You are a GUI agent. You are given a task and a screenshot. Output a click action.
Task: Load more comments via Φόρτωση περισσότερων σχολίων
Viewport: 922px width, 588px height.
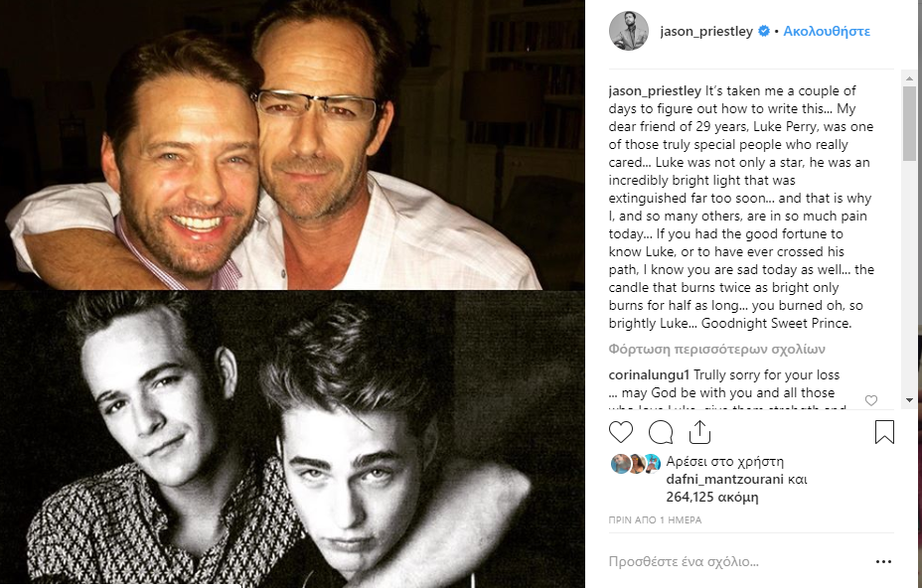click(x=716, y=350)
